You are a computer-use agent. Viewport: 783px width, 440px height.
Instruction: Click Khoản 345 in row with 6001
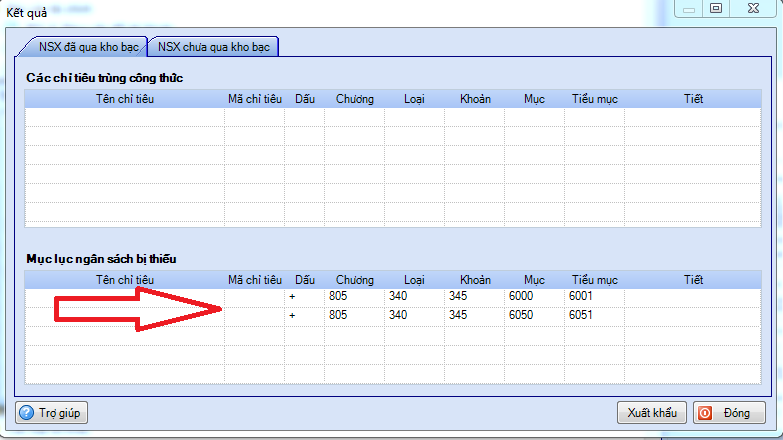pyautogui.click(x=474, y=297)
